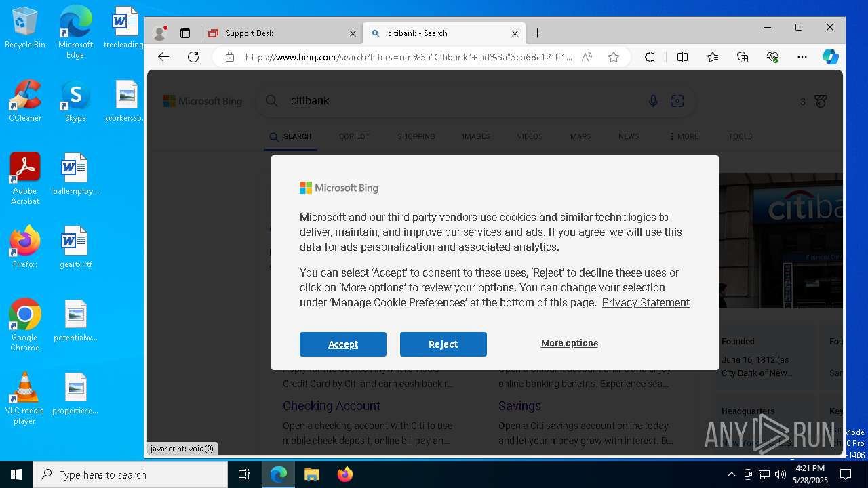868x488 pixels.
Task: Open potentialw image file on desktop
Action: pos(75,321)
